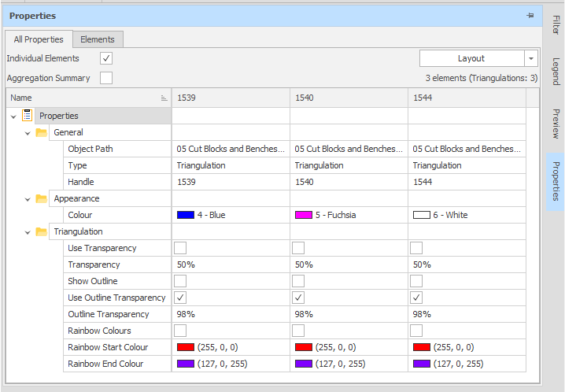565x392 pixels.
Task: Click the Properties root node list icon
Action: 28,116
